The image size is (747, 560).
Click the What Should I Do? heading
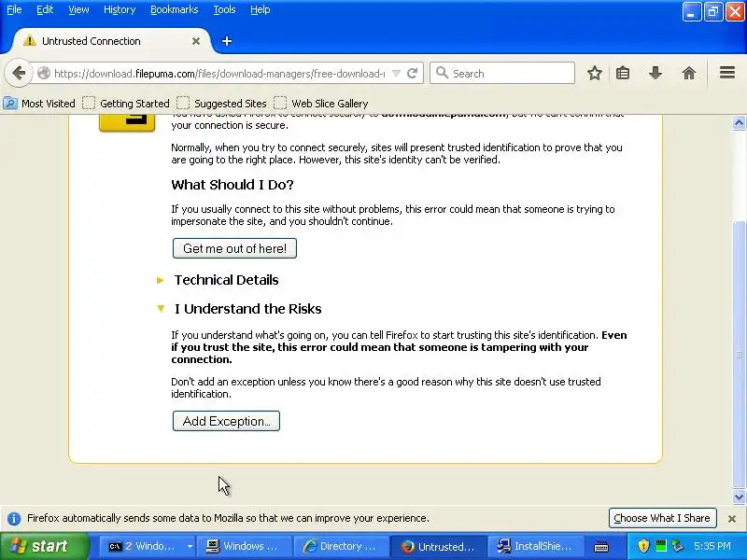click(x=232, y=185)
